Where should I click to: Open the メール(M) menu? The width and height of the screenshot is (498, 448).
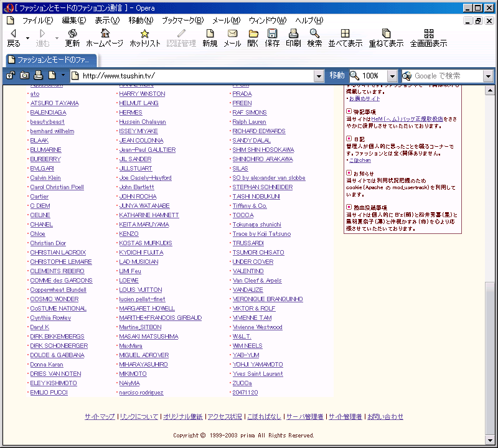(x=226, y=21)
